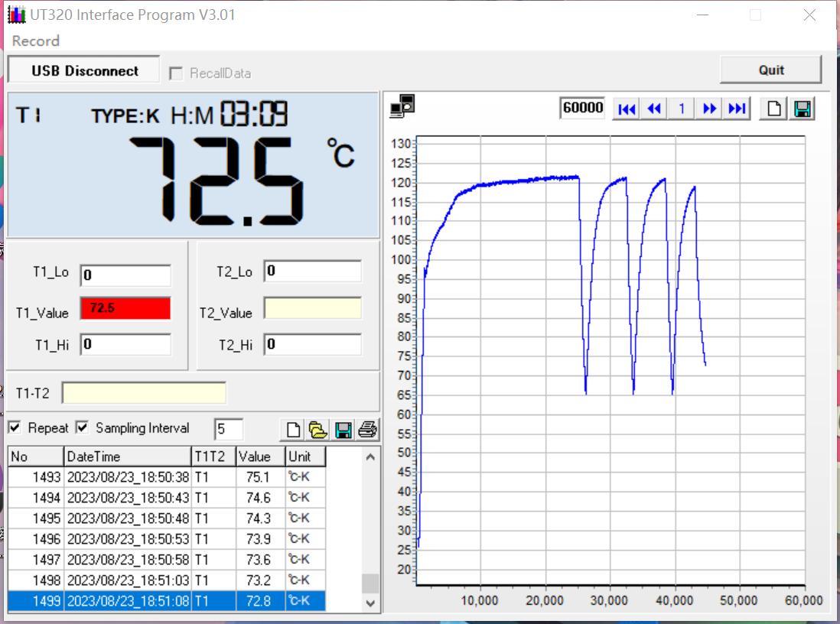Viewport: 840px width, 624px height.
Task: Open a saved record with folder icon
Action: [x=318, y=430]
